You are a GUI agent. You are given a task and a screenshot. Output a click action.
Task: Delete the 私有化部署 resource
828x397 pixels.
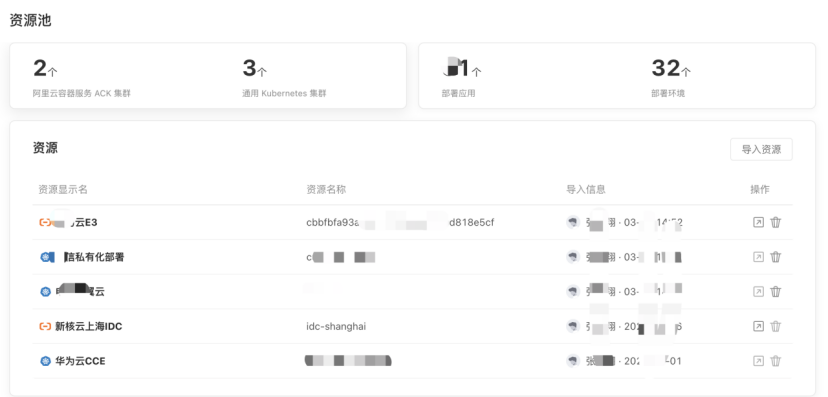[775, 257]
